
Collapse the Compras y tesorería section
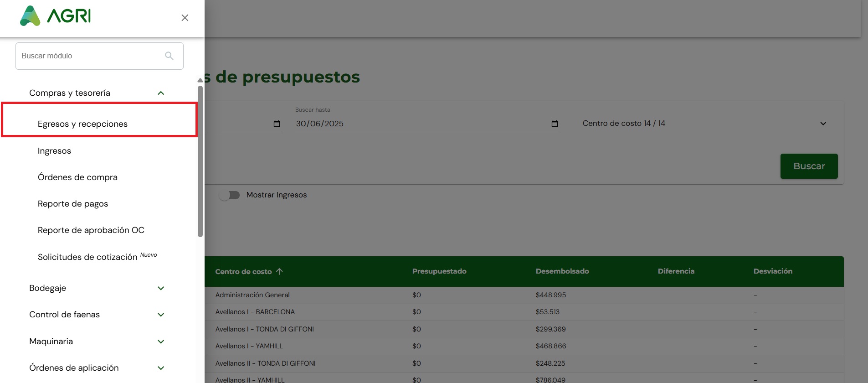(161, 93)
